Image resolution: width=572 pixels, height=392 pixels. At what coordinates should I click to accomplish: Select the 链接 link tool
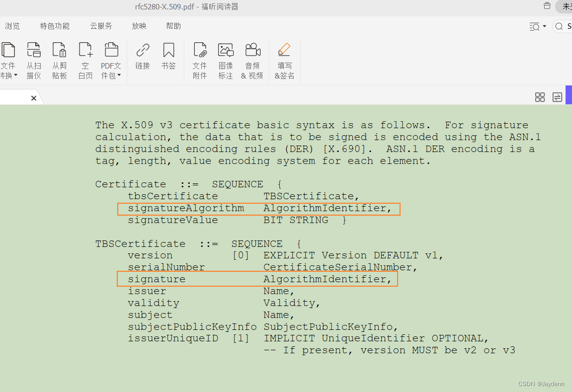point(143,56)
